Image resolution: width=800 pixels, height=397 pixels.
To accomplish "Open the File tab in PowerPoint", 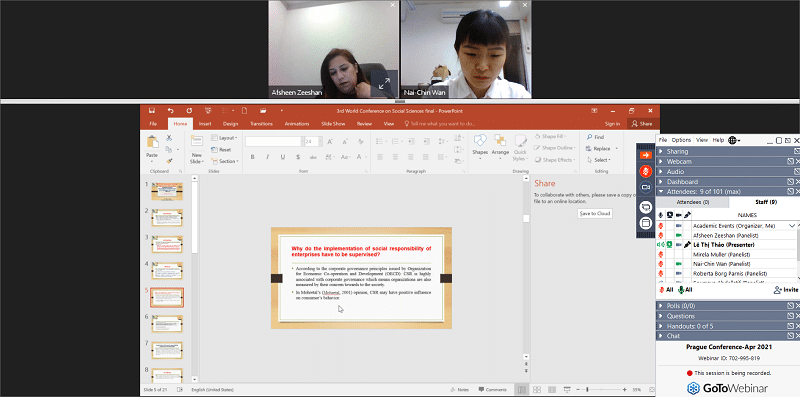I will (x=153, y=124).
